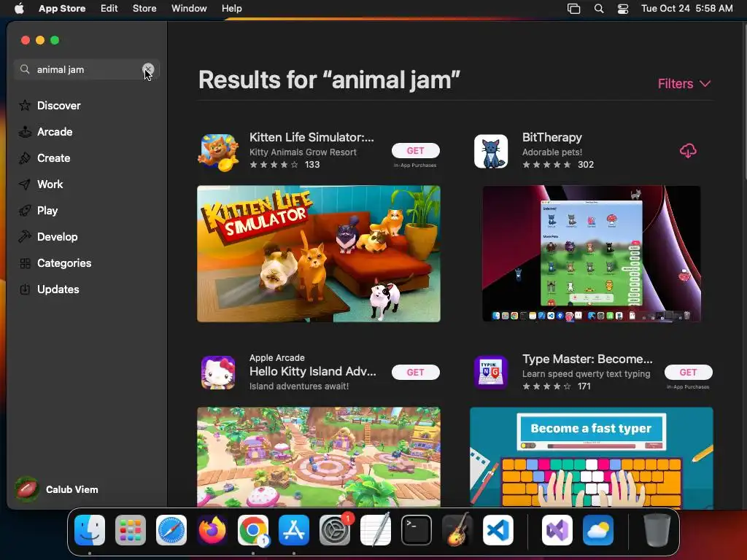747x560 pixels.
Task: Open Type Master: Become... title
Action: click(x=587, y=359)
